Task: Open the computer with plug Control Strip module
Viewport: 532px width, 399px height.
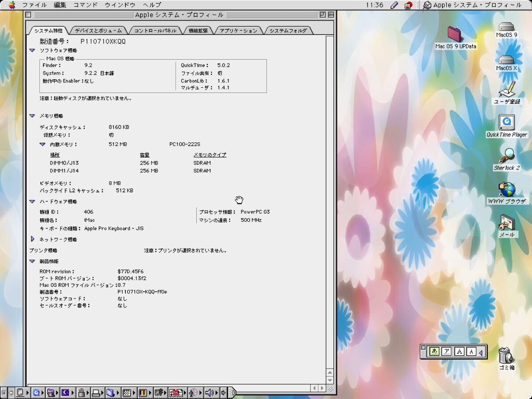Action: (160, 392)
